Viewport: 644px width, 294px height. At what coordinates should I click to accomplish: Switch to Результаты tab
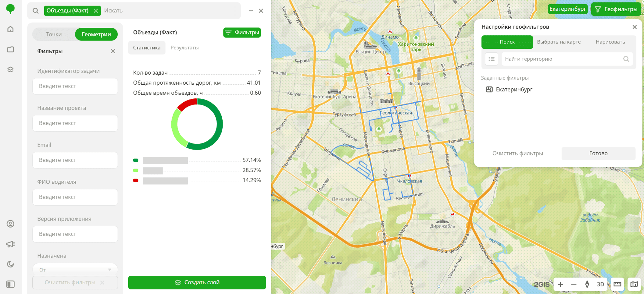[x=184, y=48]
